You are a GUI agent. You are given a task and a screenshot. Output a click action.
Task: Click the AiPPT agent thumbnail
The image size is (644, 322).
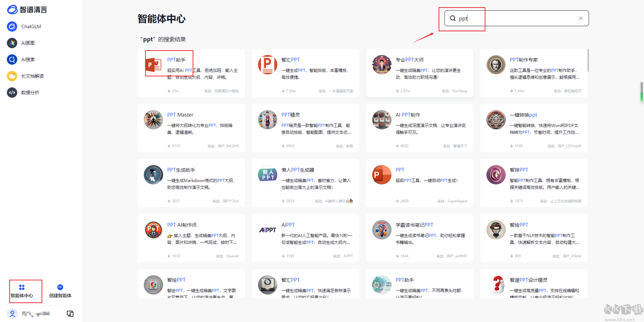tap(267, 229)
